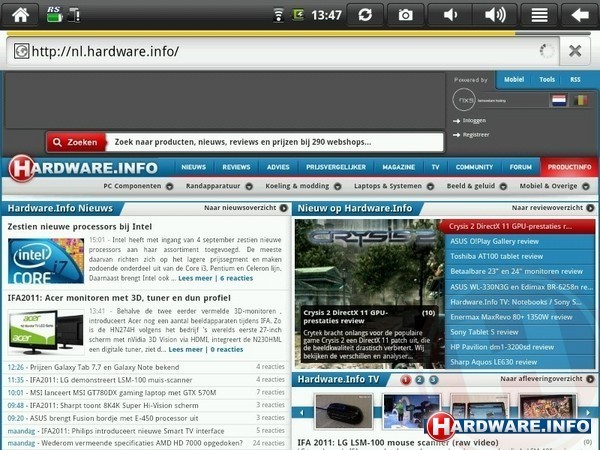The height and width of the screenshot is (450, 600).
Task: Click the page favicon in the address bar
Action: click(x=21, y=51)
